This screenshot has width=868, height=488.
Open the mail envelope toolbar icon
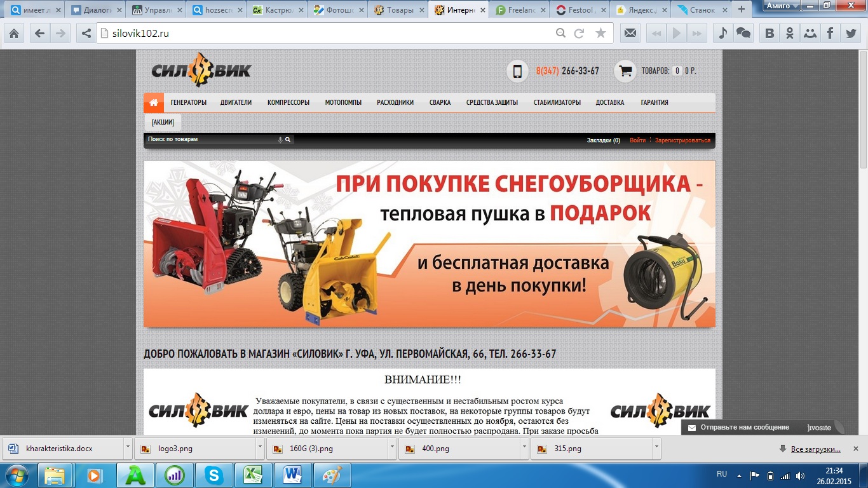(x=630, y=34)
